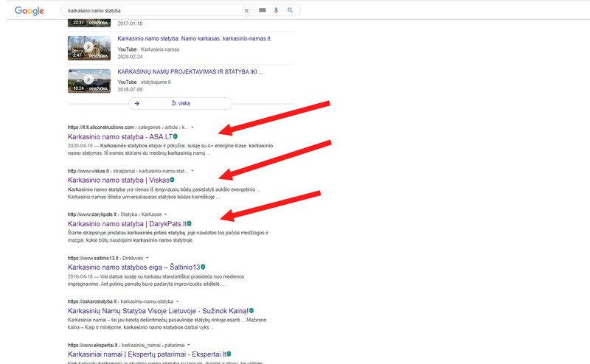Open 'Karkasinių Namų Statyba Visoje Lietuvoje' result

click(x=158, y=311)
